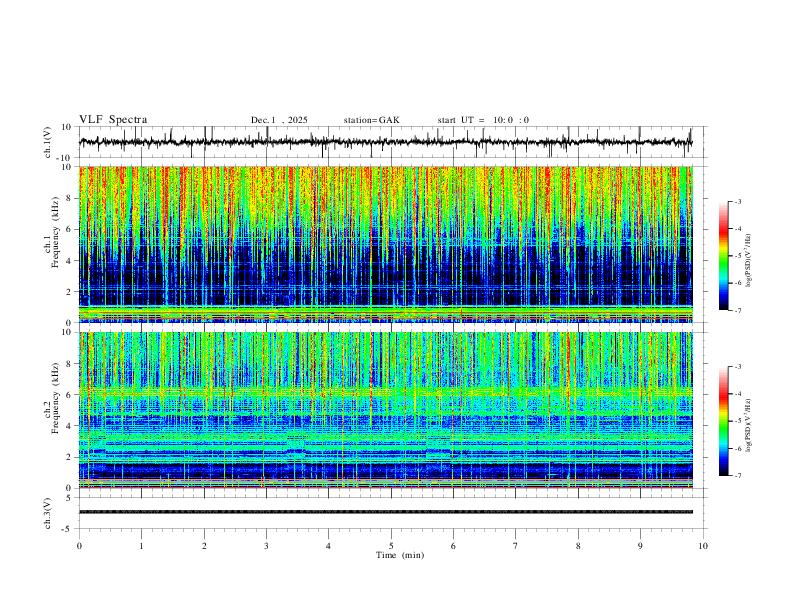
Task: Click the 'ch.1(V)' waveform axis label
Action: (x=48, y=142)
